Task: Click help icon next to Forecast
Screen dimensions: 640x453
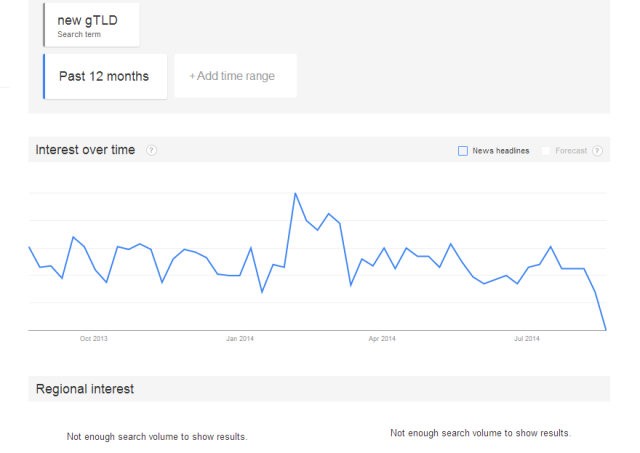Action: [x=597, y=151]
